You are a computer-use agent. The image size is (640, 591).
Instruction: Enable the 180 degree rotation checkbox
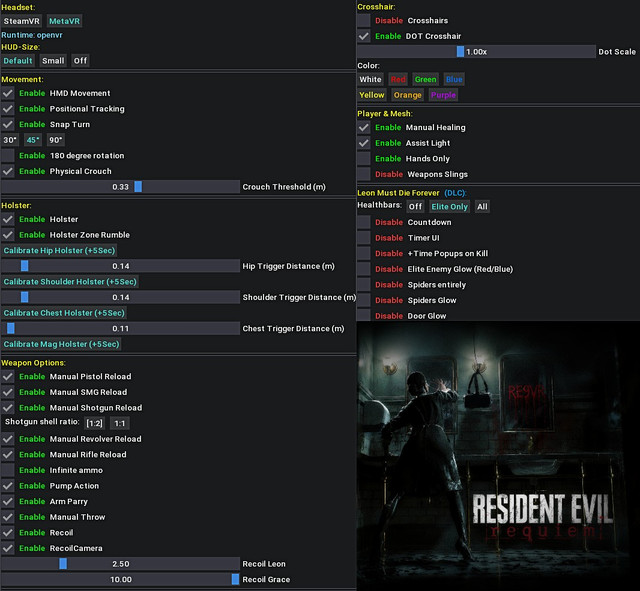[x=8, y=156]
